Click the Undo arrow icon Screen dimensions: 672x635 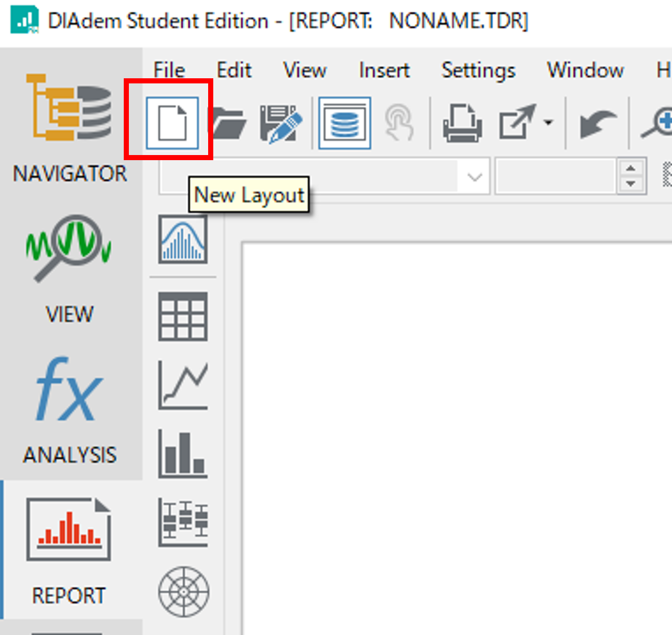click(597, 124)
